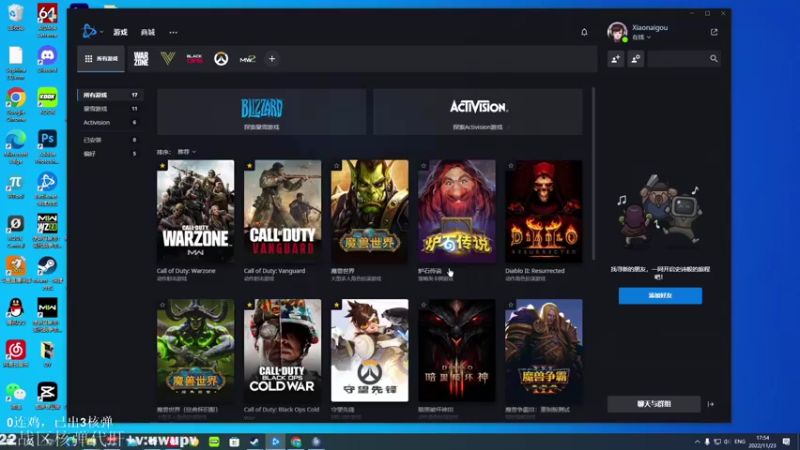Select the Activision filter in the sidebar
Image resolution: width=800 pixels, height=450 pixels.
point(110,122)
